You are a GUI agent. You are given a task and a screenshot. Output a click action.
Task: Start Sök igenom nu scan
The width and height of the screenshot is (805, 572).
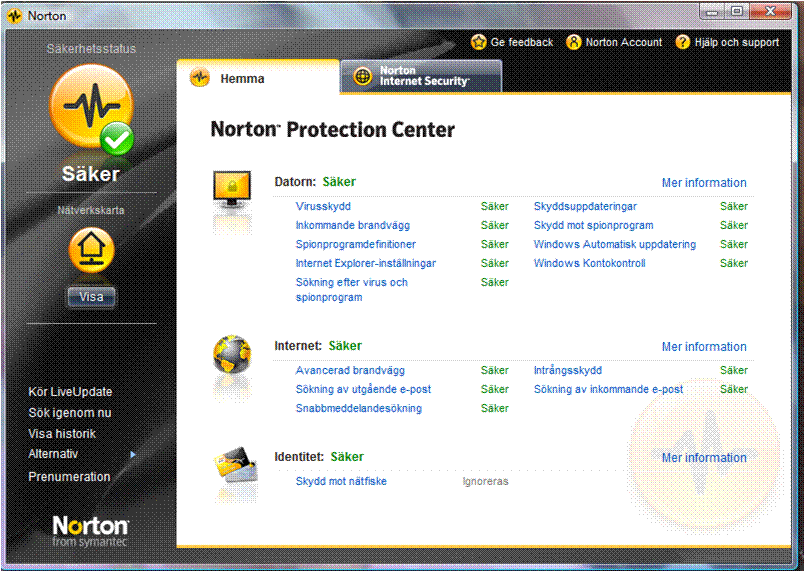pyautogui.click(x=70, y=413)
